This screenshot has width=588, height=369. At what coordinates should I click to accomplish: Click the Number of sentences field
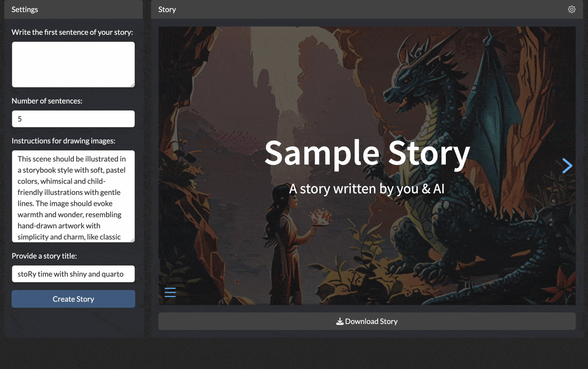[73, 119]
